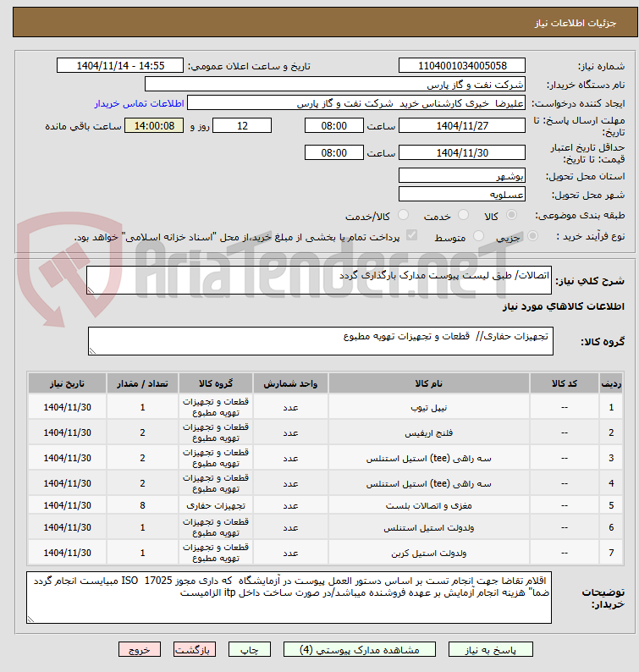
Task: Click need date cell in row 7
Action: pyautogui.click(x=68, y=553)
